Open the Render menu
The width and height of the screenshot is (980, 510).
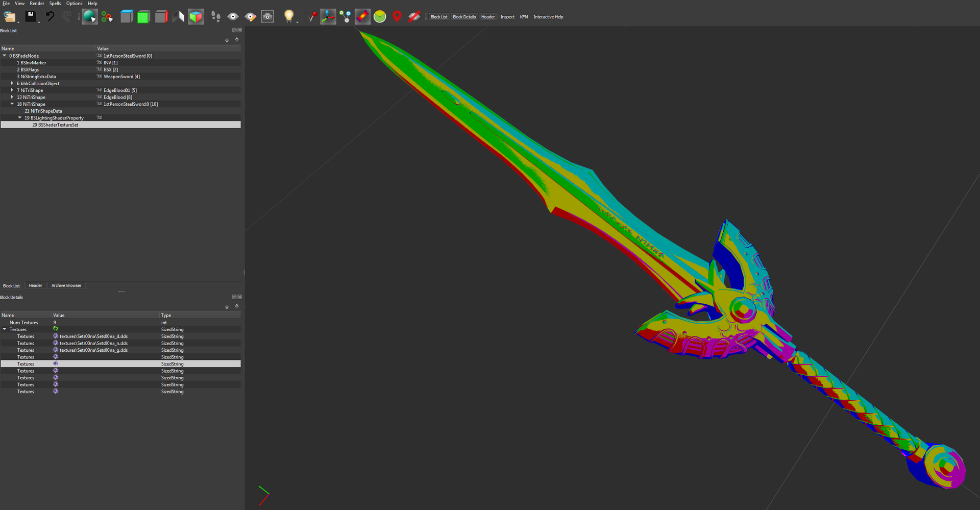(x=37, y=4)
